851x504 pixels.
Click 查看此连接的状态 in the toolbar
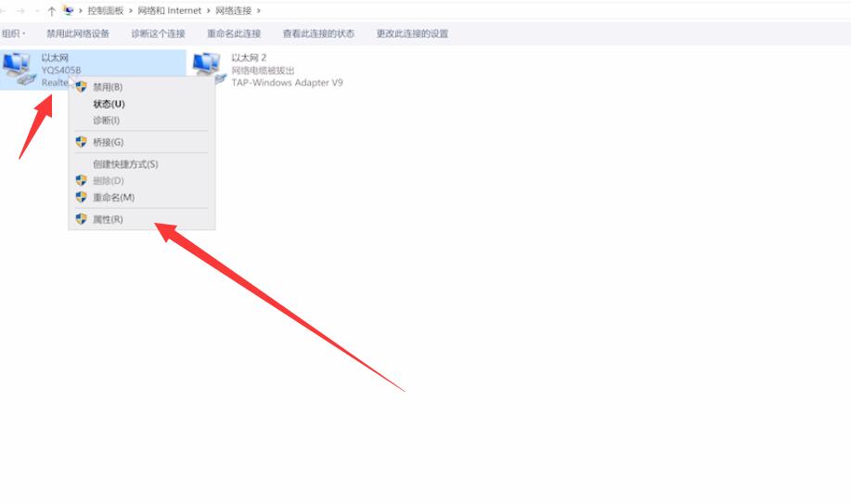(318, 33)
